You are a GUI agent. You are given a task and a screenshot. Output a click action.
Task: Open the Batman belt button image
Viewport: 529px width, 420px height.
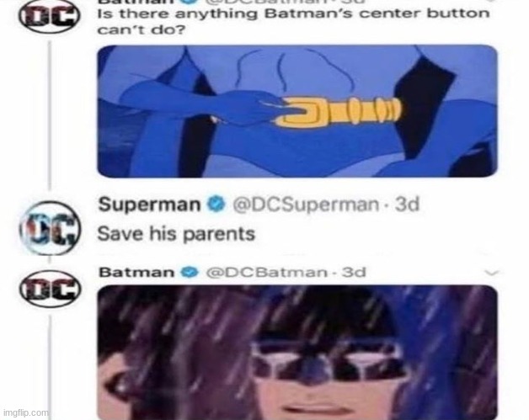297,111
